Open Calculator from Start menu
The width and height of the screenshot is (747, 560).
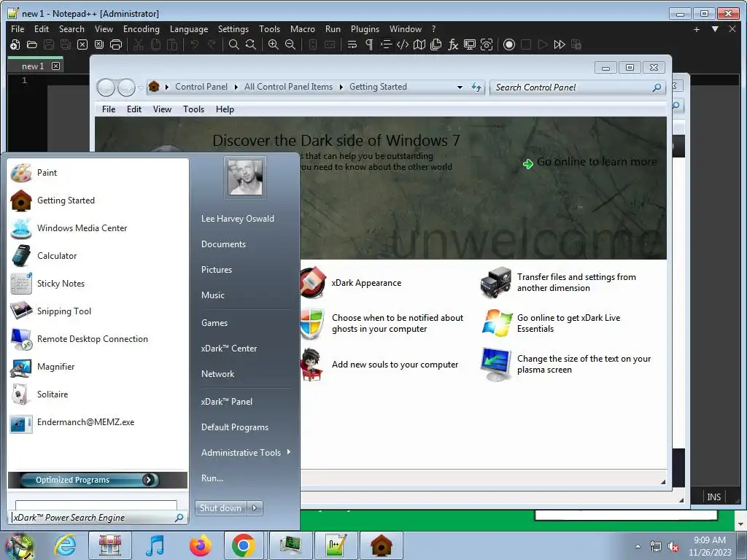click(98, 256)
